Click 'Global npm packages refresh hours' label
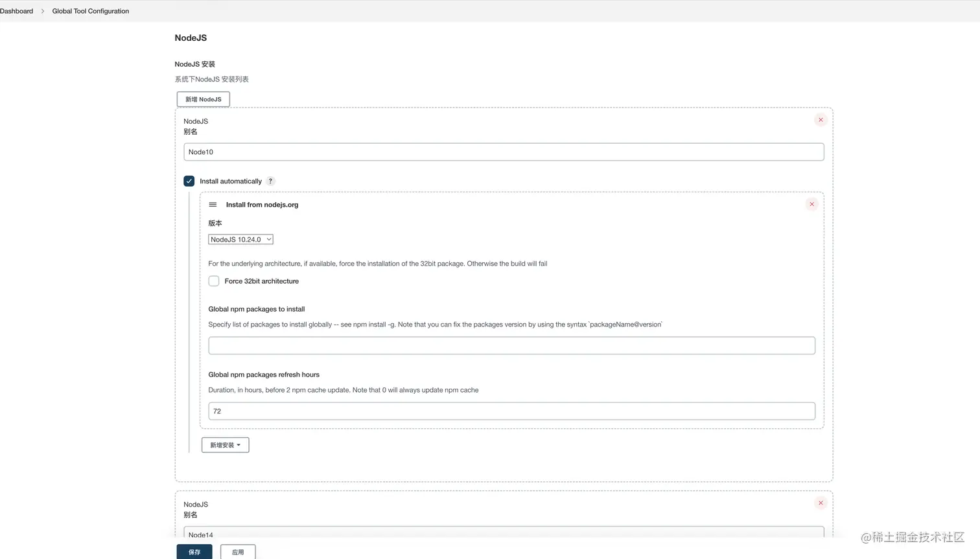 tap(264, 374)
